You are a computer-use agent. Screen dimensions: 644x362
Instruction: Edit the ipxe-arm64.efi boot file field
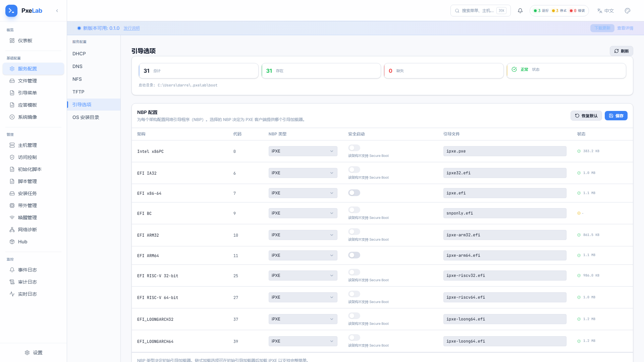coord(505,255)
